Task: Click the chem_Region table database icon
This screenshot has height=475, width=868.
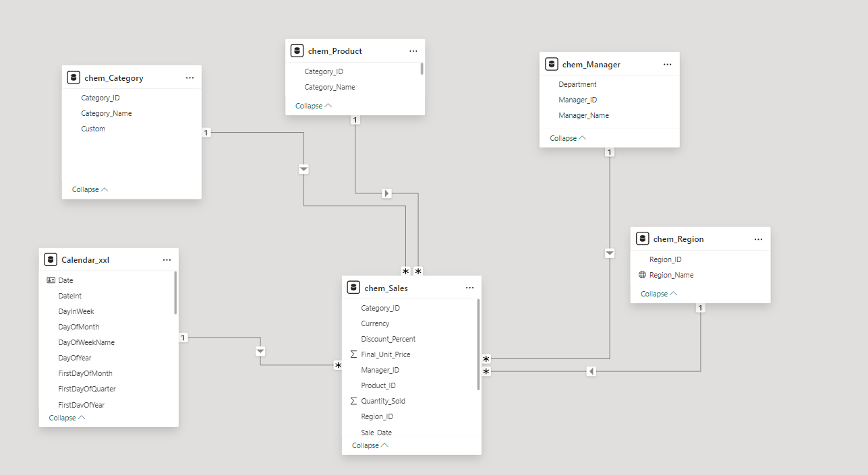Action: click(642, 239)
